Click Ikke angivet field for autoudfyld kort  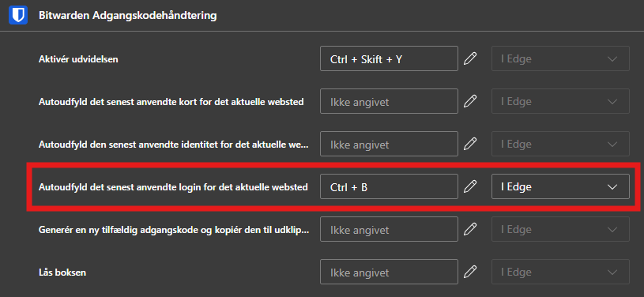point(389,101)
